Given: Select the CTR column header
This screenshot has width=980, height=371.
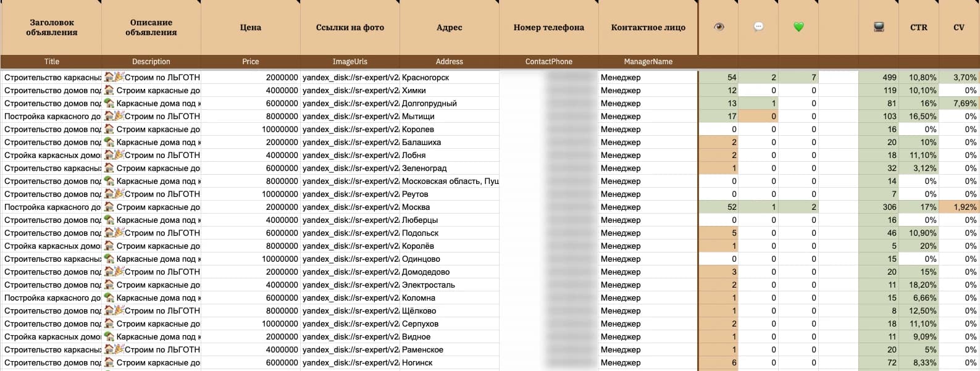Looking at the screenshot, I should click(x=919, y=27).
